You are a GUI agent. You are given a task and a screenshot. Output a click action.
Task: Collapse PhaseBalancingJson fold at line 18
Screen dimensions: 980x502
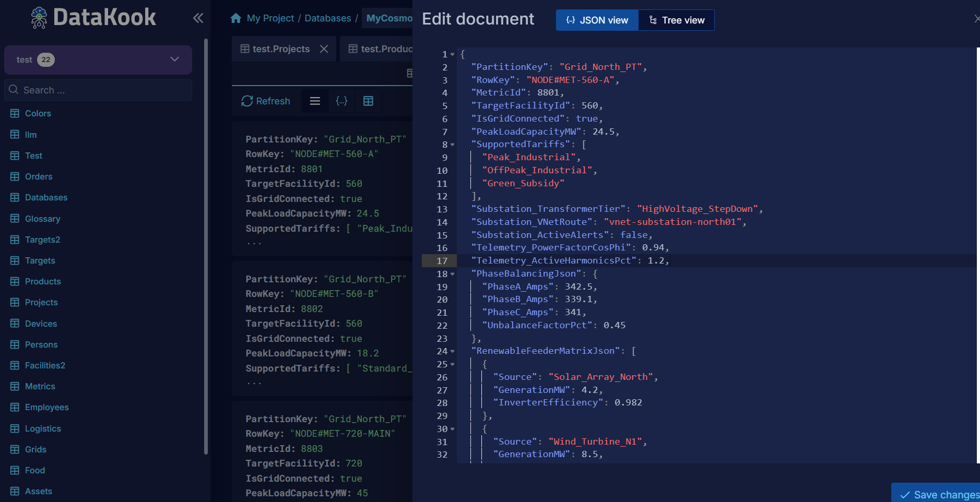[452, 274]
